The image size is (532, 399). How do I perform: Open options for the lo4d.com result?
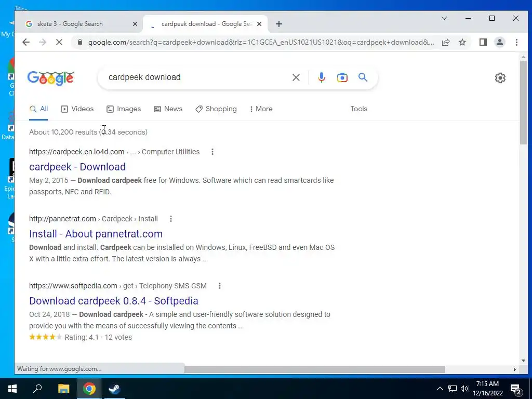(x=212, y=152)
